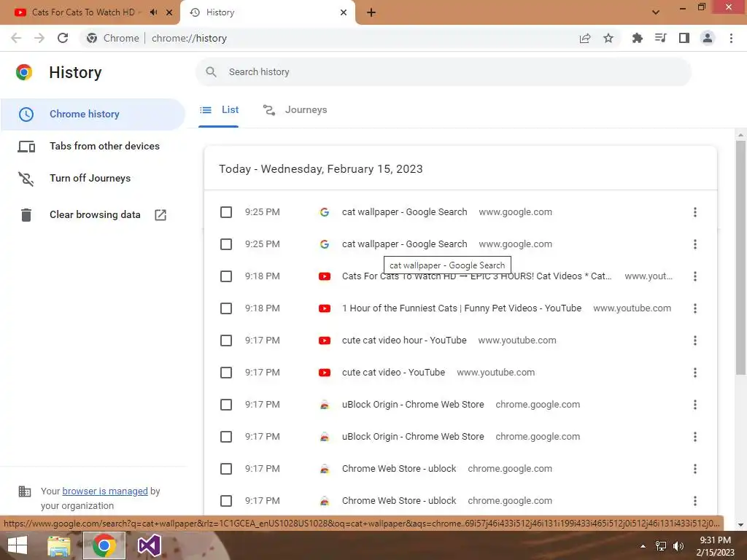Go back using the back arrow
Image resolution: width=747 pixels, height=560 pixels.
click(16, 38)
